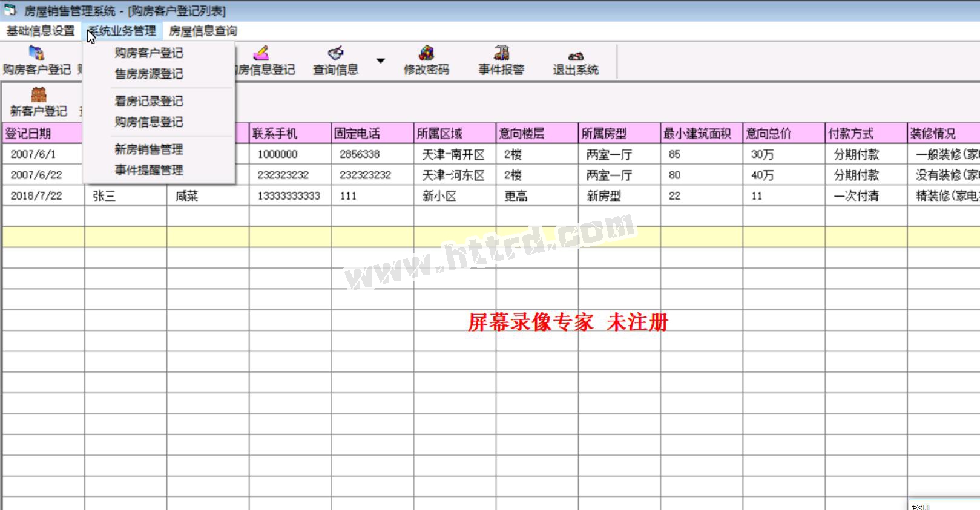Select the 2007/6/1 date cell
This screenshot has width=980, height=510.
tap(43, 154)
